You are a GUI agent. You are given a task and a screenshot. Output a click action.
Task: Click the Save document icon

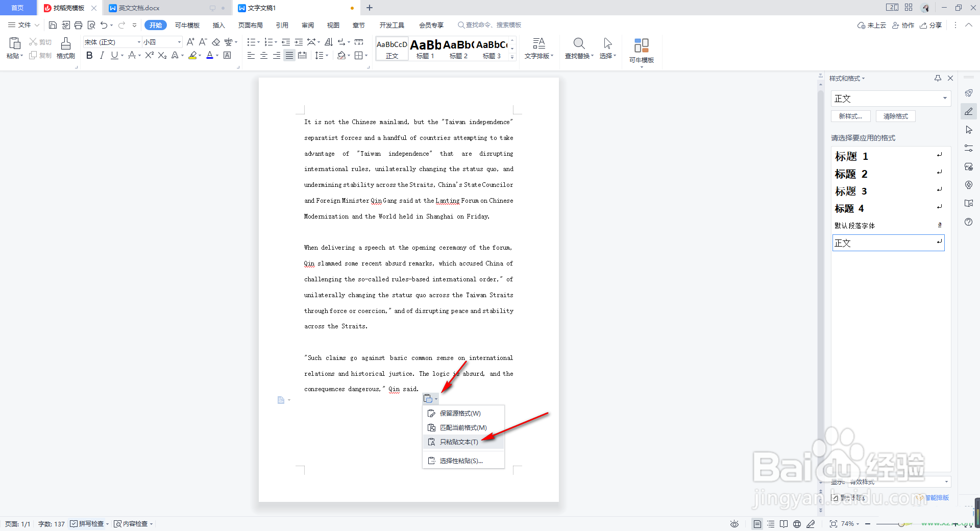[53, 25]
